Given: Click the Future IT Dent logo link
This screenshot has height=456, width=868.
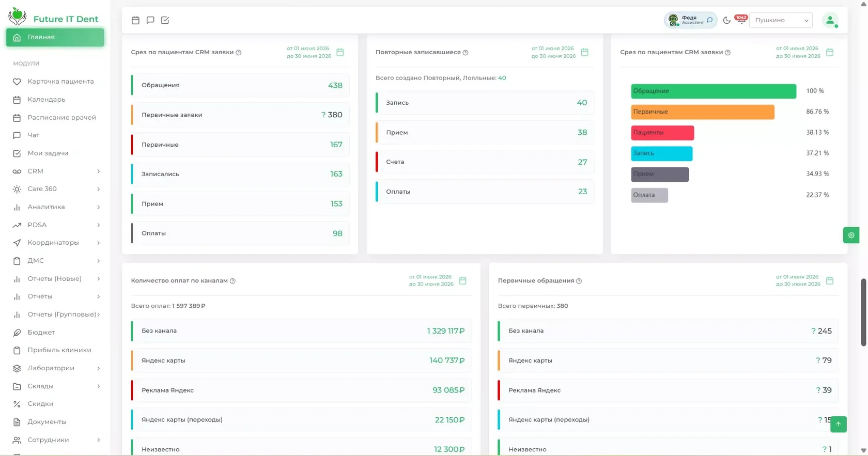Looking at the screenshot, I should pos(53,17).
